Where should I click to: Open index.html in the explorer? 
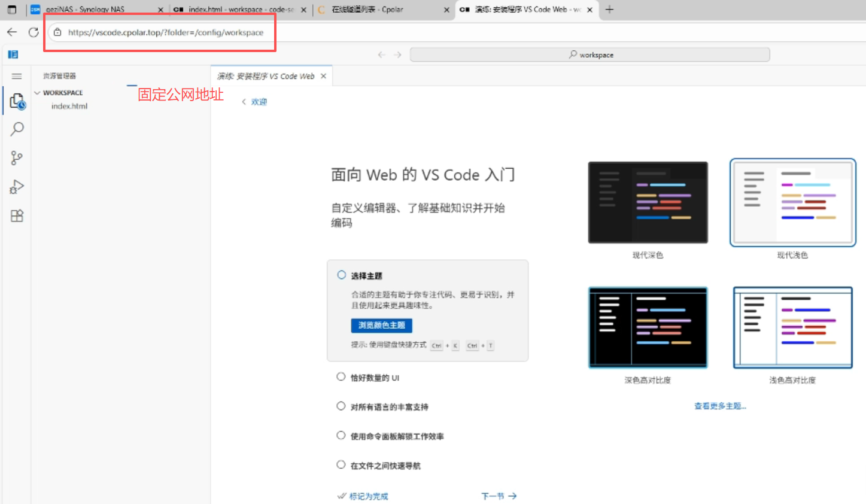tap(69, 107)
